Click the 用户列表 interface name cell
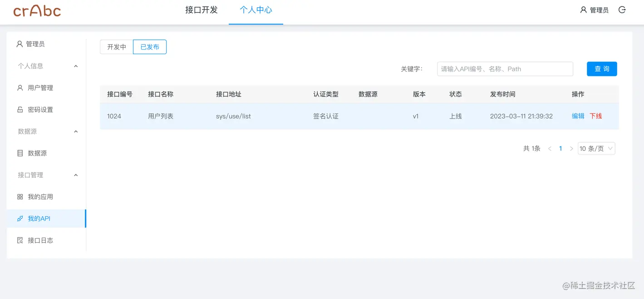Screen dimensions: 644x299 161,116
